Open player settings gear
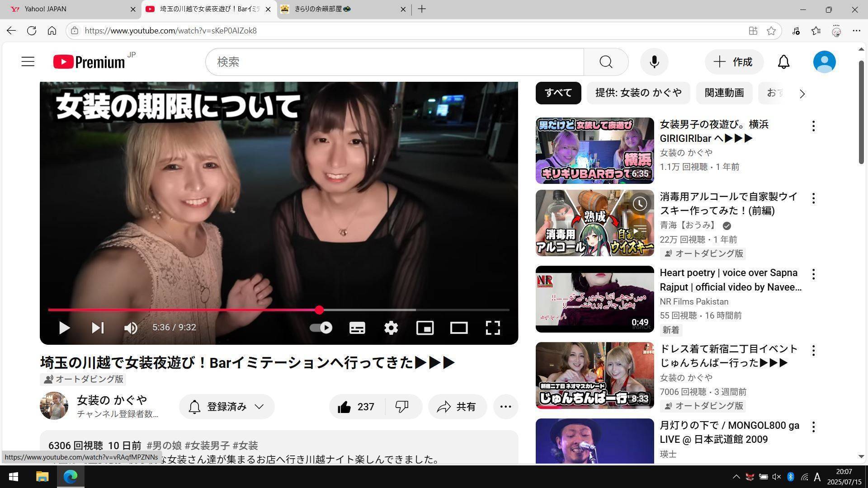Screen dimensions: 868x488 [x=391, y=328]
